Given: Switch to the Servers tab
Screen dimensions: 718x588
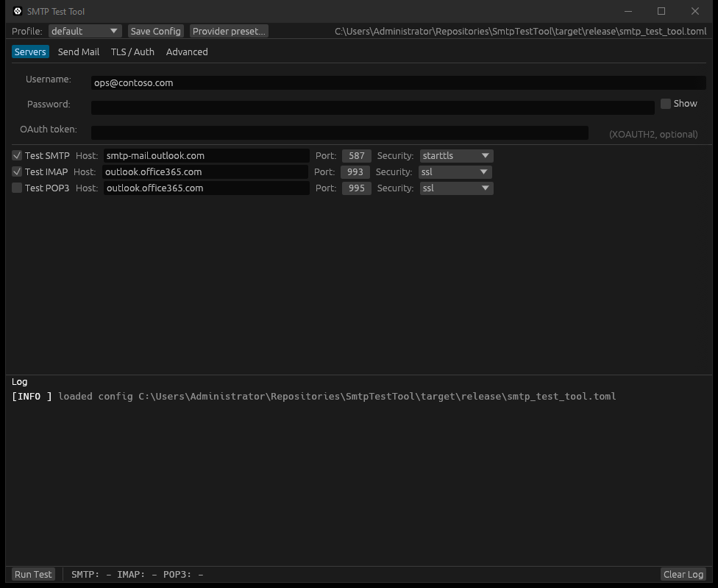Looking at the screenshot, I should point(30,52).
